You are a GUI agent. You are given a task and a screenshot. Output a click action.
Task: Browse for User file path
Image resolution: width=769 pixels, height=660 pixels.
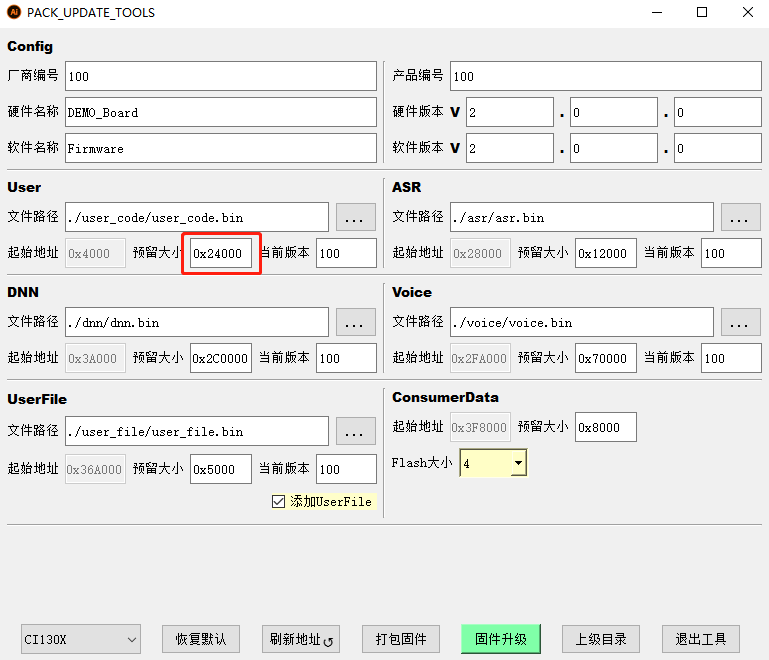[356, 217]
